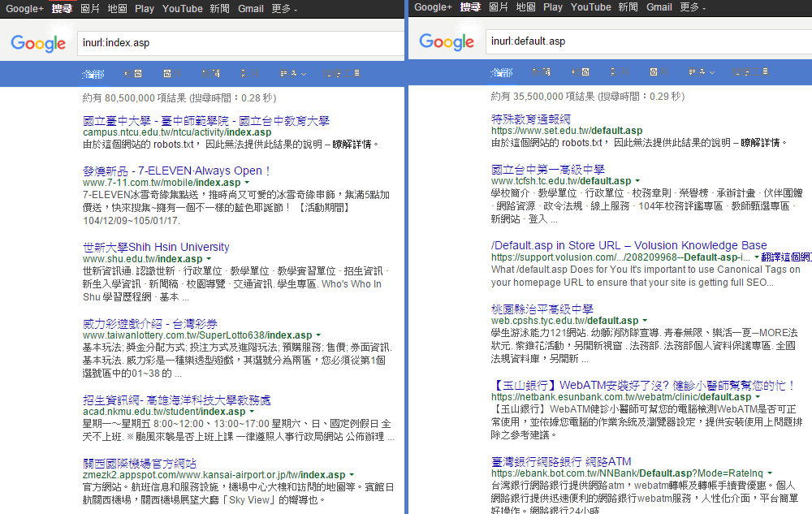Open Google+ in the index.asp window top bar

coord(25,9)
